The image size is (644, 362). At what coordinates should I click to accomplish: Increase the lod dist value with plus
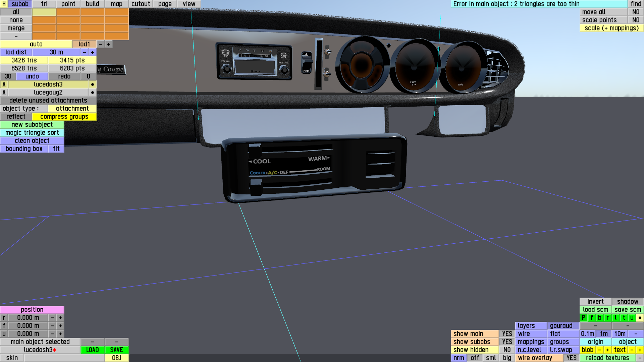[92, 52]
